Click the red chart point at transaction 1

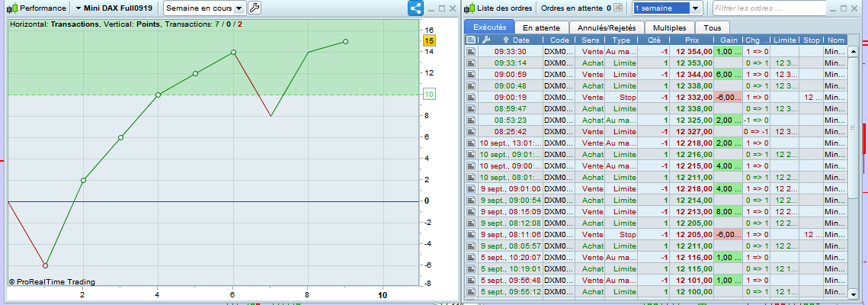[x=46, y=265]
